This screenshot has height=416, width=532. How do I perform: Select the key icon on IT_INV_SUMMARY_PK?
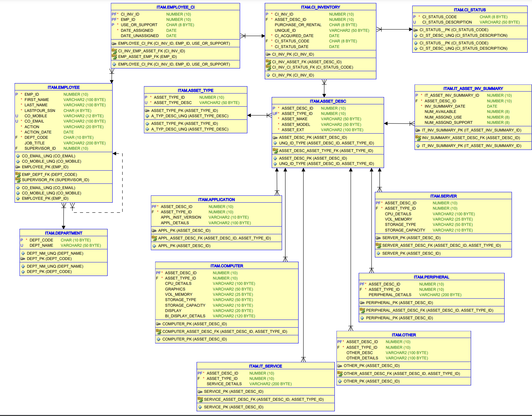418,130
